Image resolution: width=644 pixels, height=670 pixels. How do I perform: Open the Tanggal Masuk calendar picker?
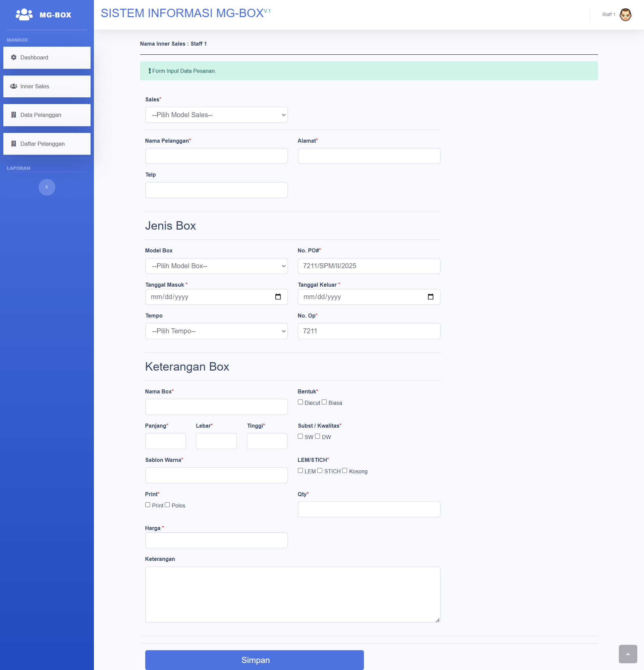(x=278, y=297)
